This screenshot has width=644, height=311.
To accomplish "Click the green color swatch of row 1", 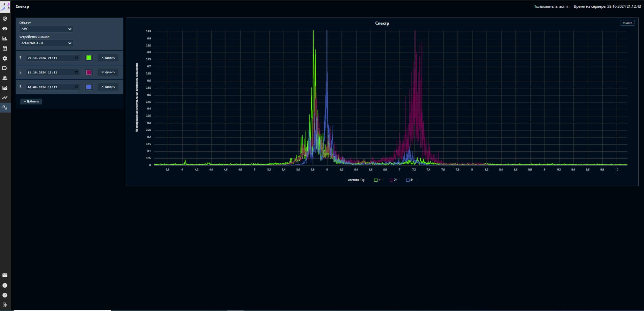I will coord(89,58).
